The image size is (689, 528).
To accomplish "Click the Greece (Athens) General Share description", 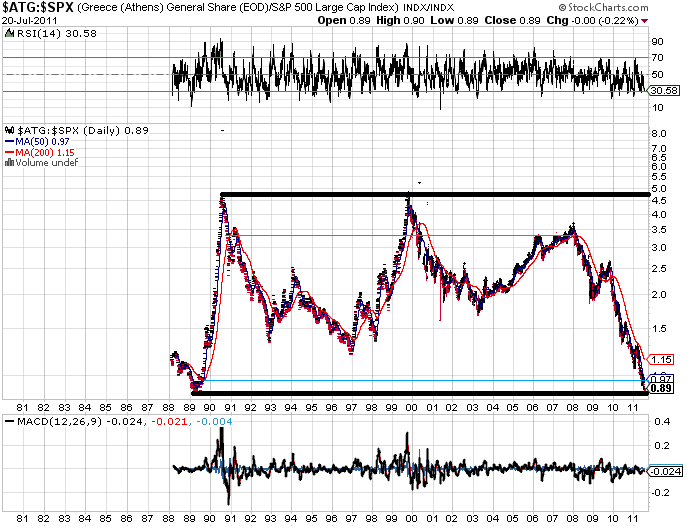I will click(x=238, y=8).
